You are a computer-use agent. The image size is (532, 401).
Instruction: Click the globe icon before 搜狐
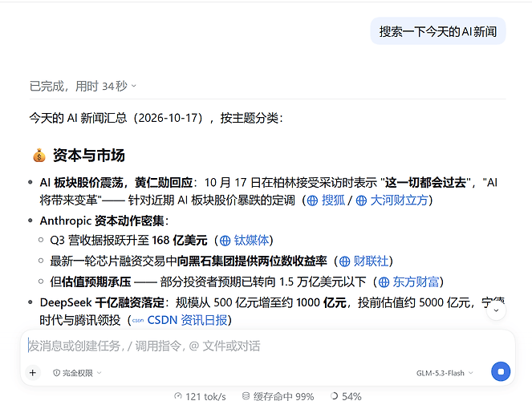[312, 200]
